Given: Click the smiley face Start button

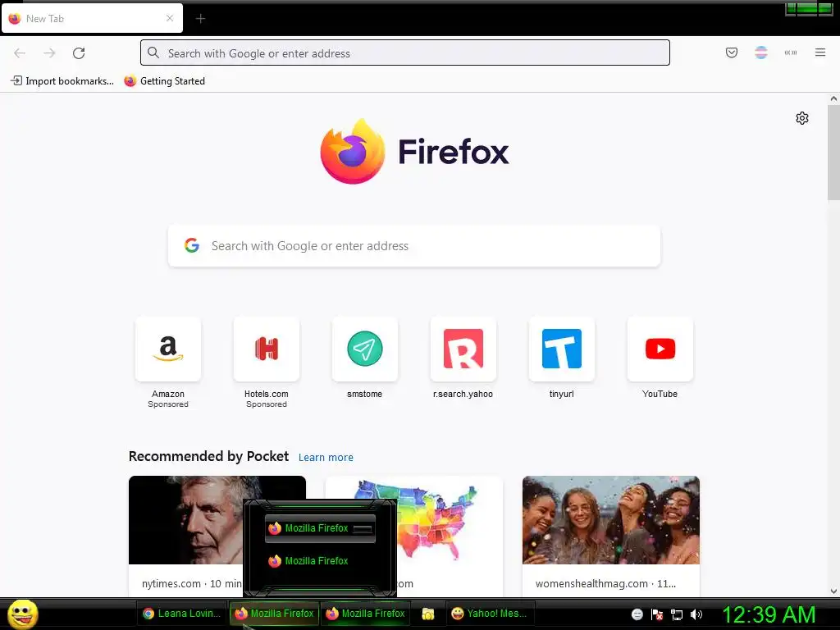Looking at the screenshot, I should pos(22,614).
